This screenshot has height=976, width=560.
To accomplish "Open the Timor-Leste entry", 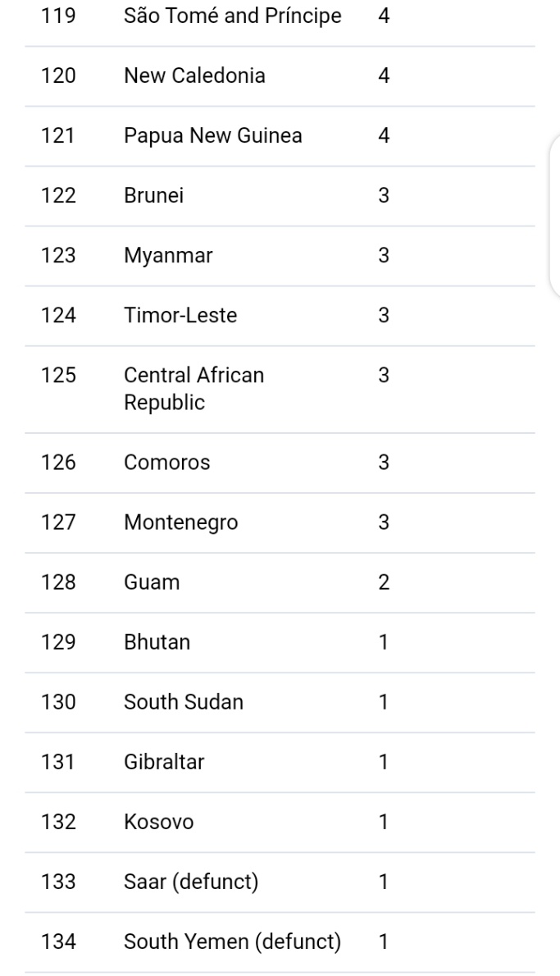I will point(180,316).
